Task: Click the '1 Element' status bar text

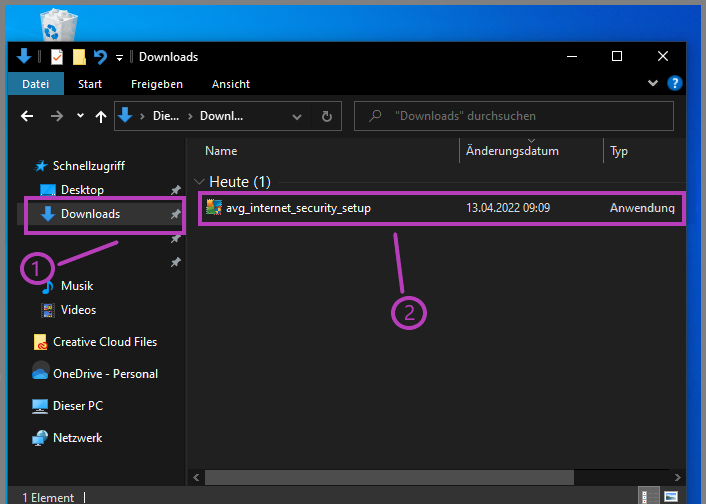Action: (x=48, y=498)
